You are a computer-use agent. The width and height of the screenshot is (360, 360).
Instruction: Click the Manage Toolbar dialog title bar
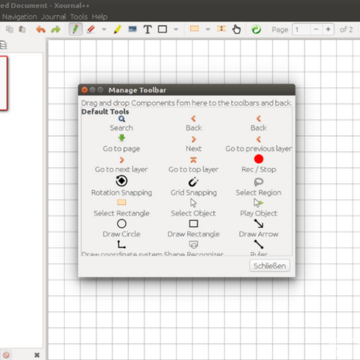pyautogui.click(x=187, y=90)
